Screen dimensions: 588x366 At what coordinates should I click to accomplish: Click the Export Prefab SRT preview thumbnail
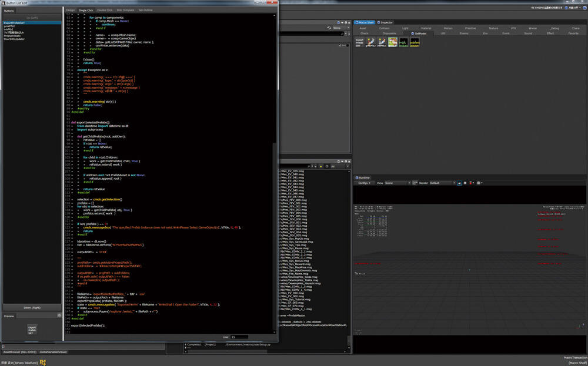pos(32,330)
